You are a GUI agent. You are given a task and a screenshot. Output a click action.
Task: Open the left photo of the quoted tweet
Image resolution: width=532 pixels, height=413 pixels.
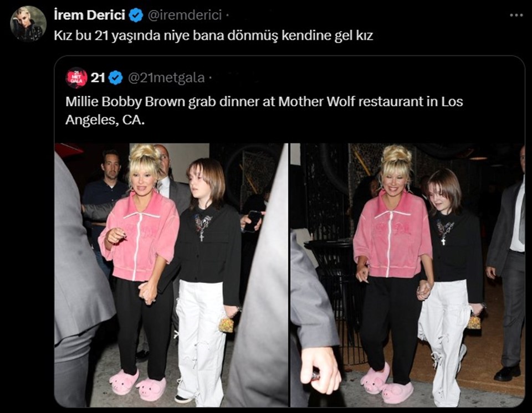pos(171,275)
